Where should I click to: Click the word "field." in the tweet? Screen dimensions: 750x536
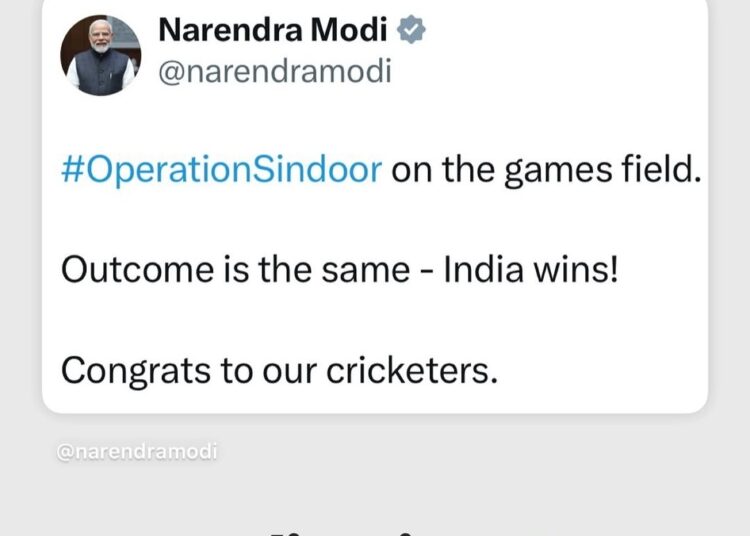pos(662,170)
